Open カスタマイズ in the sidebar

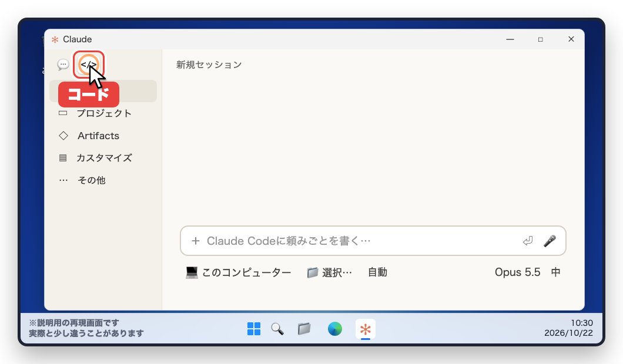[x=103, y=158]
